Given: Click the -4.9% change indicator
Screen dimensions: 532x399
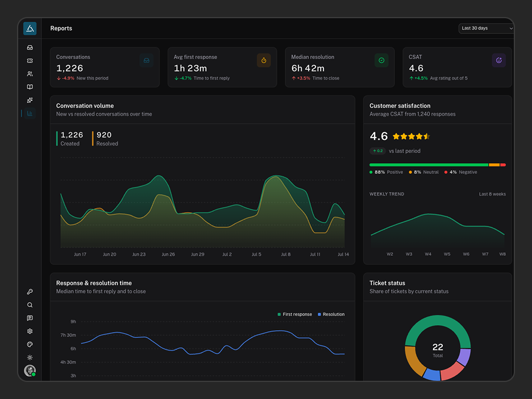Looking at the screenshot, I should click(x=65, y=78).
